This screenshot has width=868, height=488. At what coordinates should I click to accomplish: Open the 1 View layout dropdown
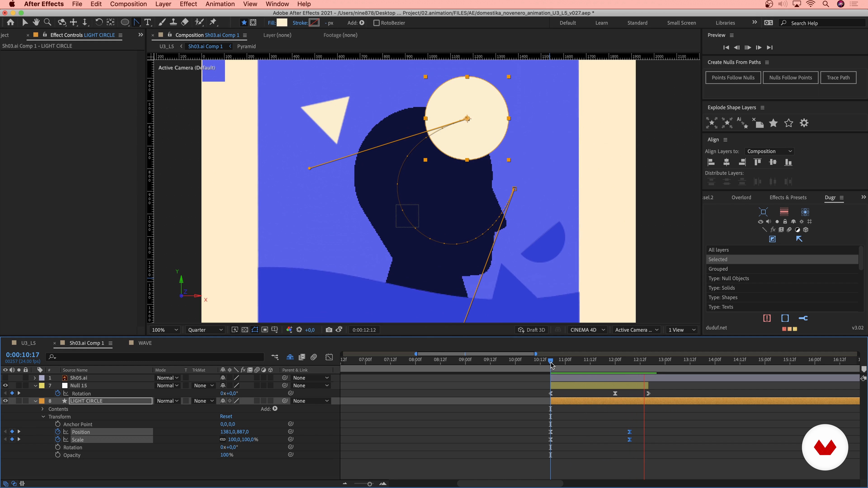[x=682, y=330]
